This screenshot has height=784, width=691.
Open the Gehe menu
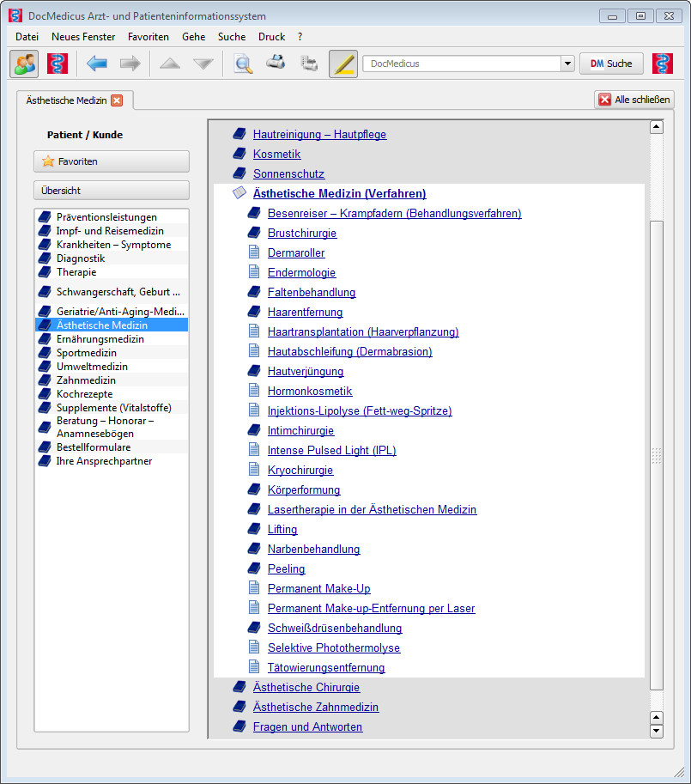(194, 37)
